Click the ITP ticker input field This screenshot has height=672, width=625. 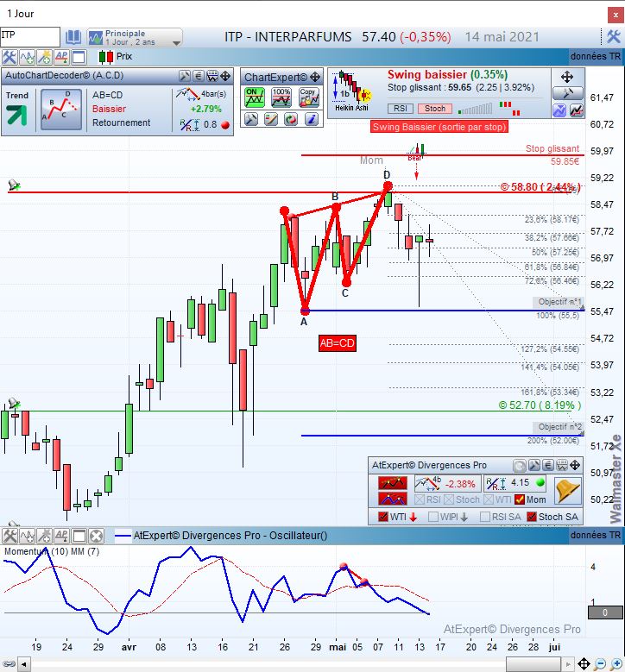[x=30, y=36]
